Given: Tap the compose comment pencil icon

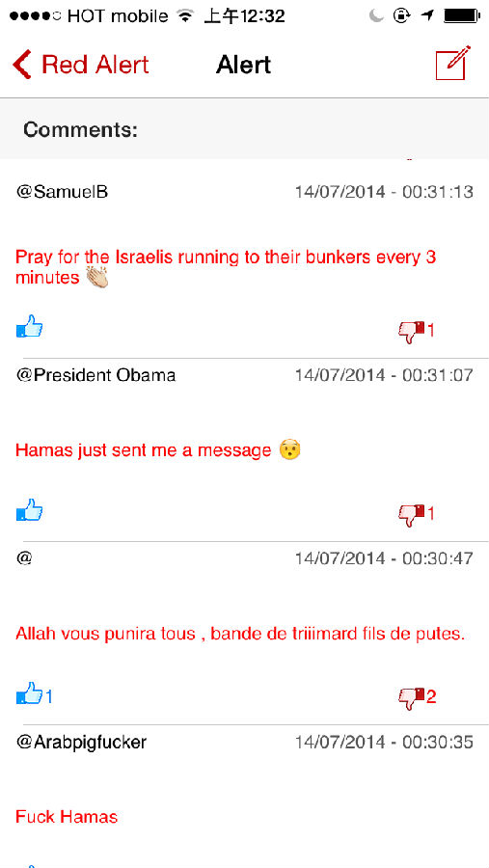Looking at the screenshot, I should click(453, 63).
